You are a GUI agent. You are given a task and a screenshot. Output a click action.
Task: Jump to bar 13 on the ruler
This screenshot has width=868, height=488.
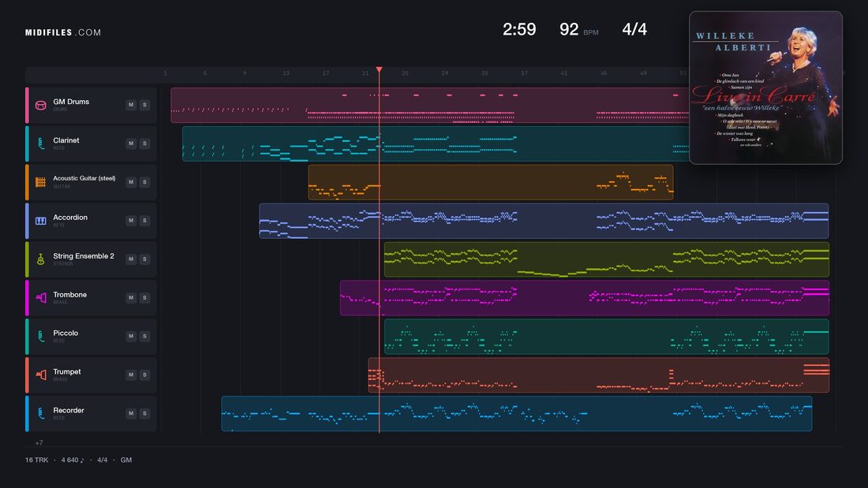click(286, 73)
